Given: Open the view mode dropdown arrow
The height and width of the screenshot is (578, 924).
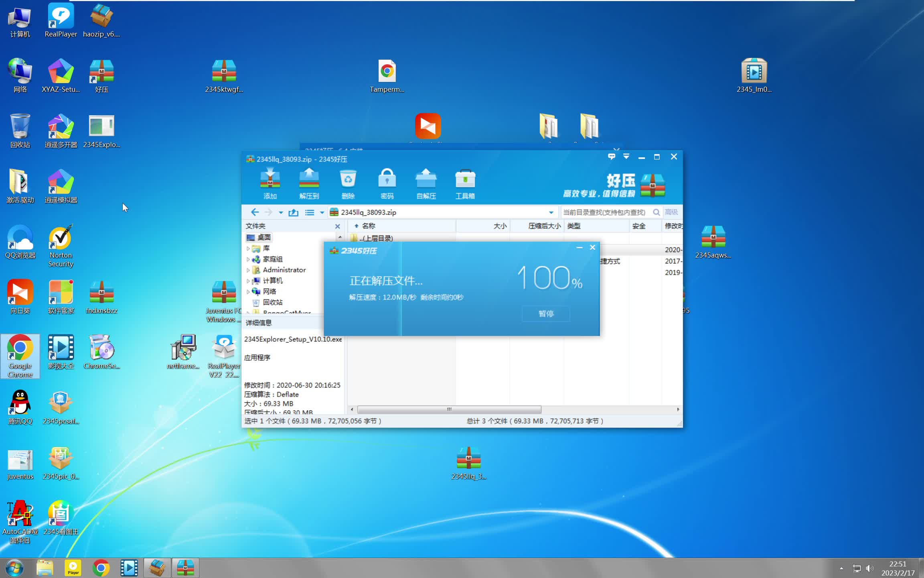Looking at the screenshot, I should pyautogui.click(x=322, y=213).
